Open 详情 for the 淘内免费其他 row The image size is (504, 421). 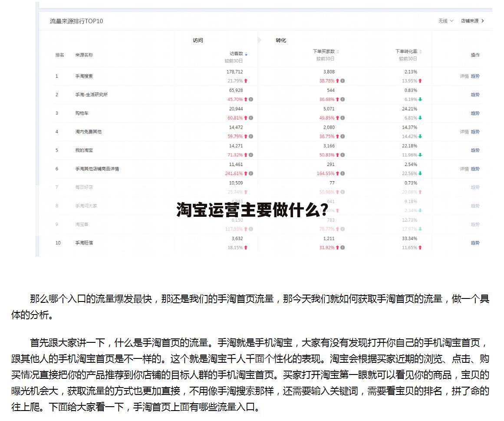(x=464, y=132)
